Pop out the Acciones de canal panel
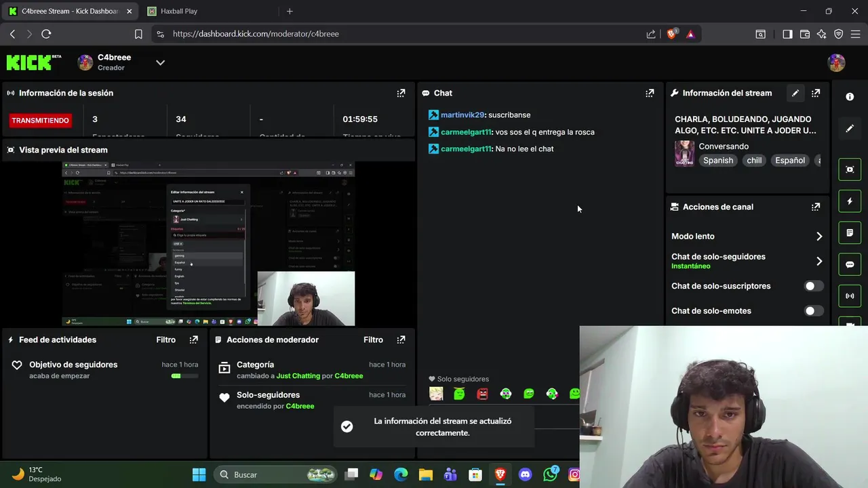 [x=816, y=207]
